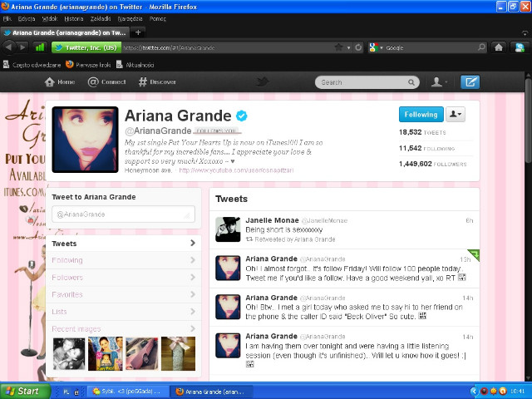Click the taskbar clock showing 10:41
Screen dimensions: 532x399
tap(517, 392)
